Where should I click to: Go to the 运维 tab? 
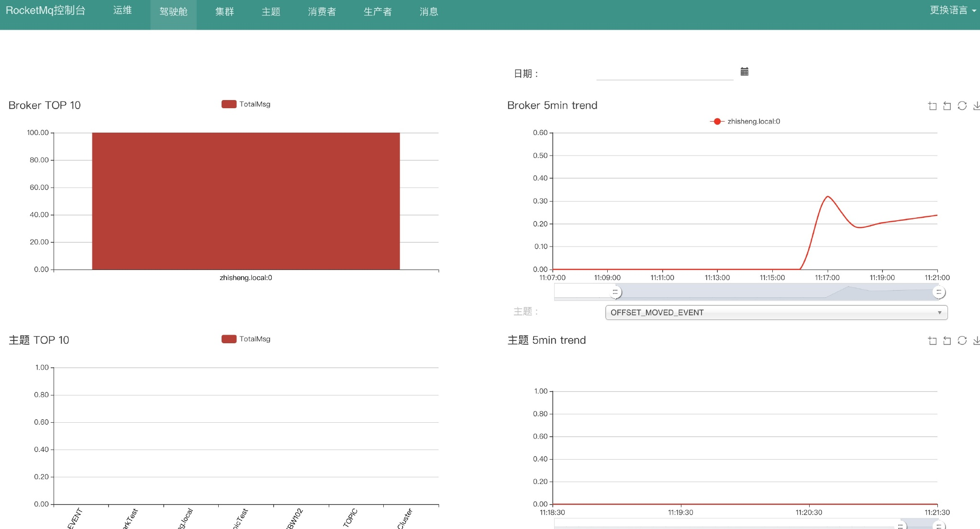click(x=122, y=11)
